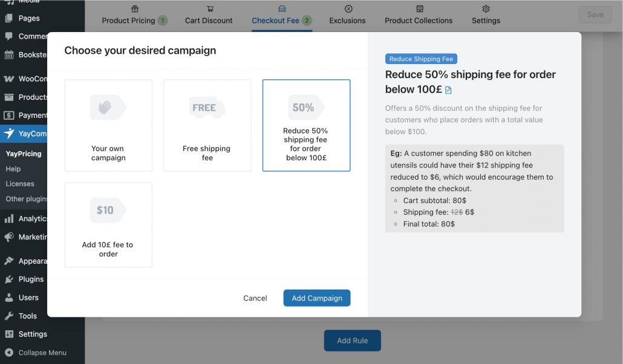
Task: Select 'Add 10£ fee to order' card
Action: tap(108, 225)
